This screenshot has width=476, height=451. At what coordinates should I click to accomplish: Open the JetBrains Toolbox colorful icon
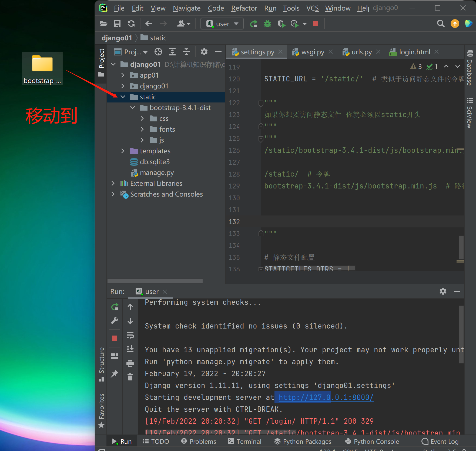click(469, 24)
